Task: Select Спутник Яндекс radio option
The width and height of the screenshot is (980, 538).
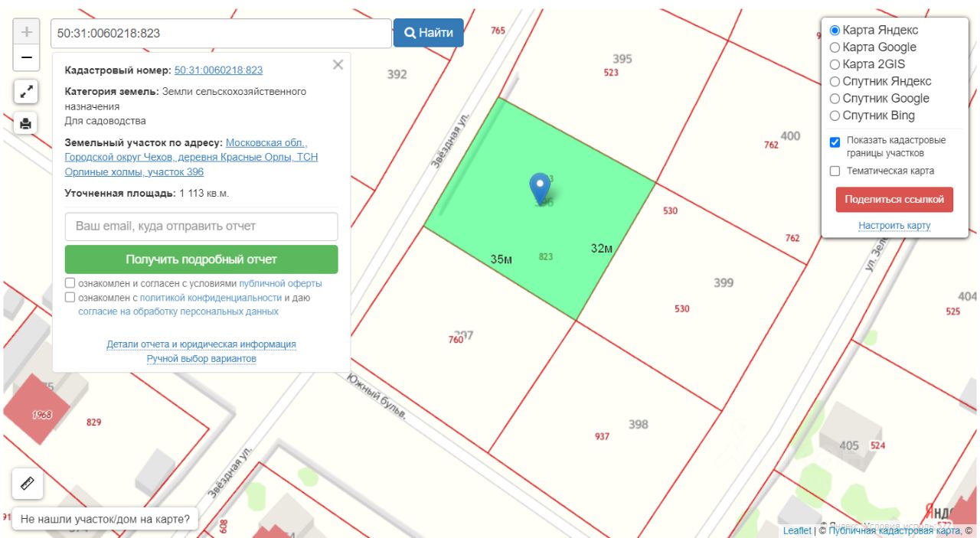Action: pyautogui.click(x=835, y=81)
